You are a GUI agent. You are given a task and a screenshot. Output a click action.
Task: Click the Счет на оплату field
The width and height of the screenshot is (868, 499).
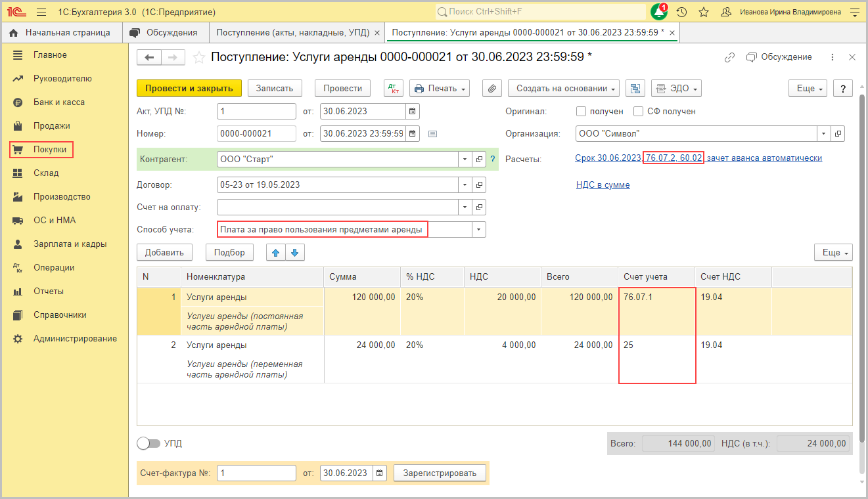coord(336,207)
